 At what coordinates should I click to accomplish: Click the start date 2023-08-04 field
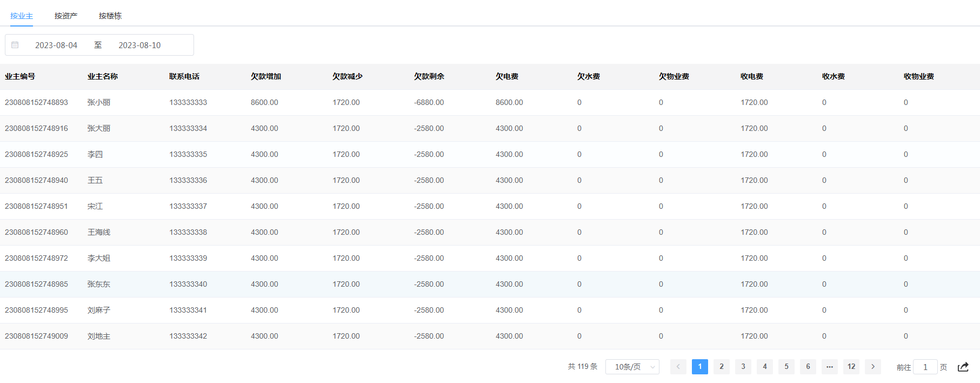tap(56, 45)
